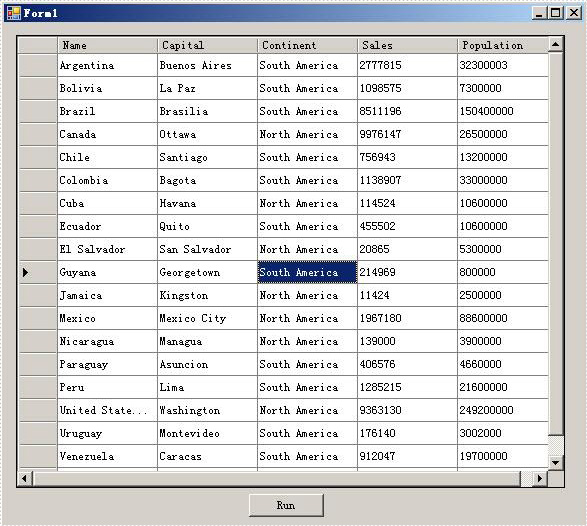Select the Buenos Aires capital cell
This screenshot has width=587, height=526.
[207, 65]
